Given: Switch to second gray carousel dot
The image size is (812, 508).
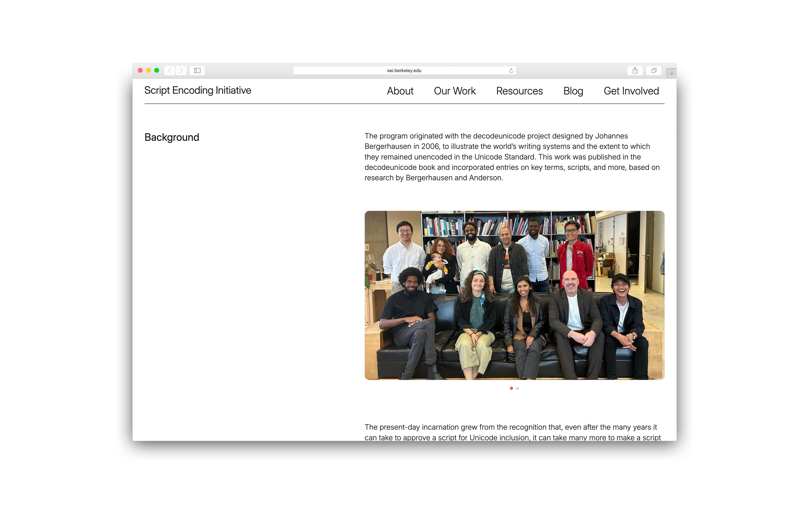Looking at the screenshot, I should (517, 388).
